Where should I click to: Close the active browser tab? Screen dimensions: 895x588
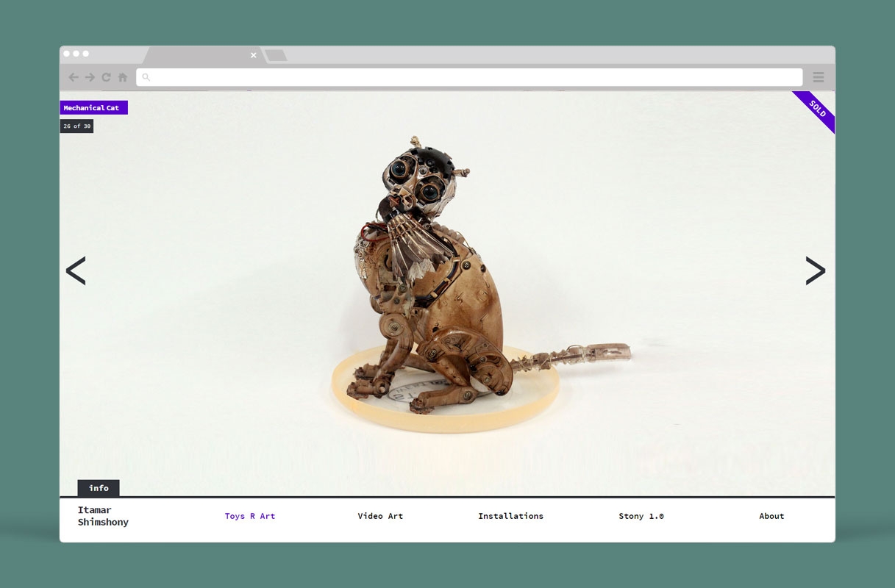tap(254, 55)
